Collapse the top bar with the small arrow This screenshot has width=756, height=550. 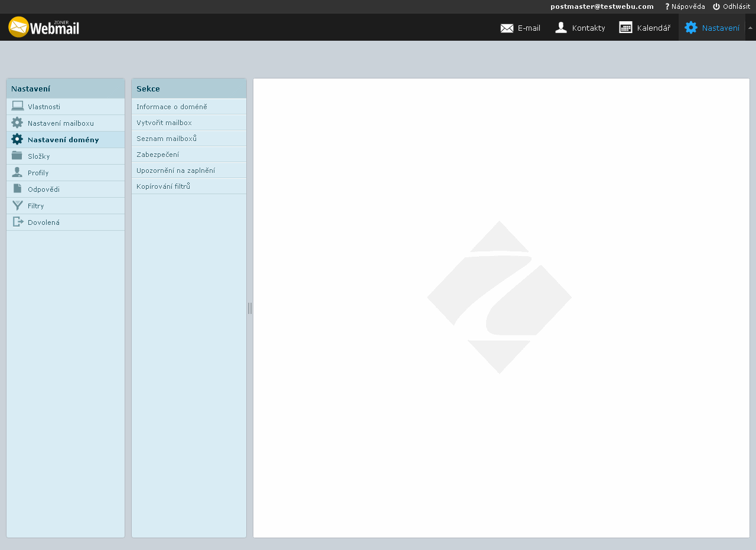point(750,28)
